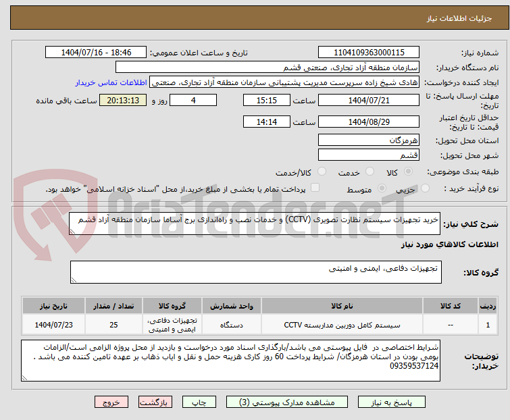Click the buyer organization name field

point(267,68)
